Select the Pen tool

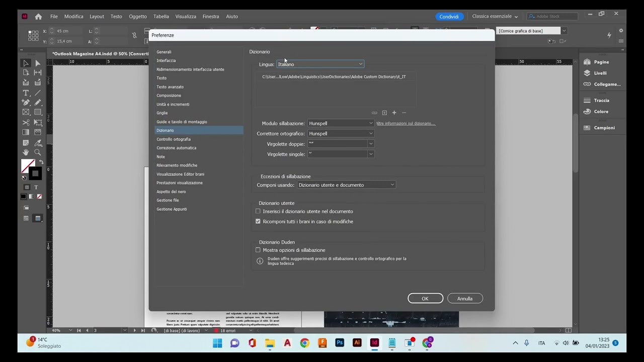[26, 103]
